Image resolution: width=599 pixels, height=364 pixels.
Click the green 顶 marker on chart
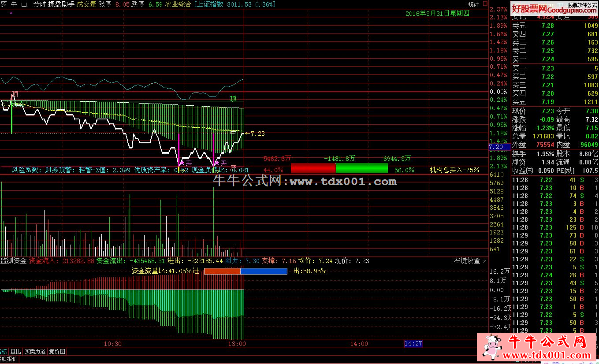pos(233,99)
